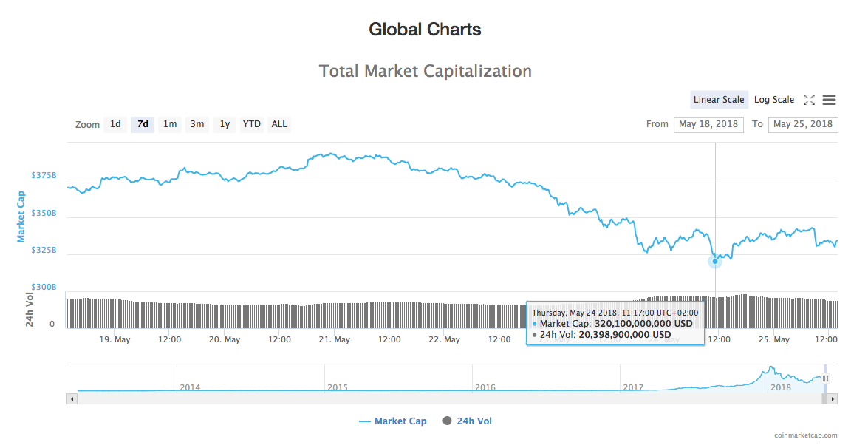The image size is (868, 445).
Task: Select the 7d zoom range
Action: 143,124
